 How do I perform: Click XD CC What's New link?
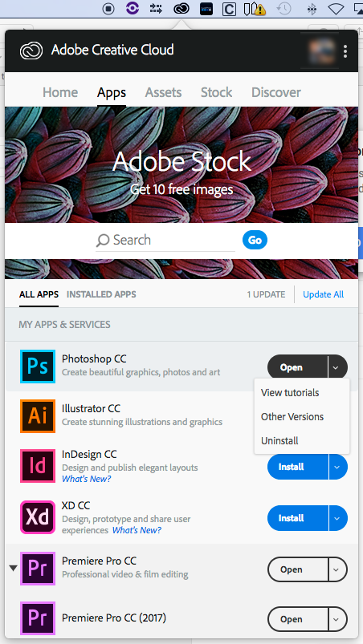tap(137, 530)
